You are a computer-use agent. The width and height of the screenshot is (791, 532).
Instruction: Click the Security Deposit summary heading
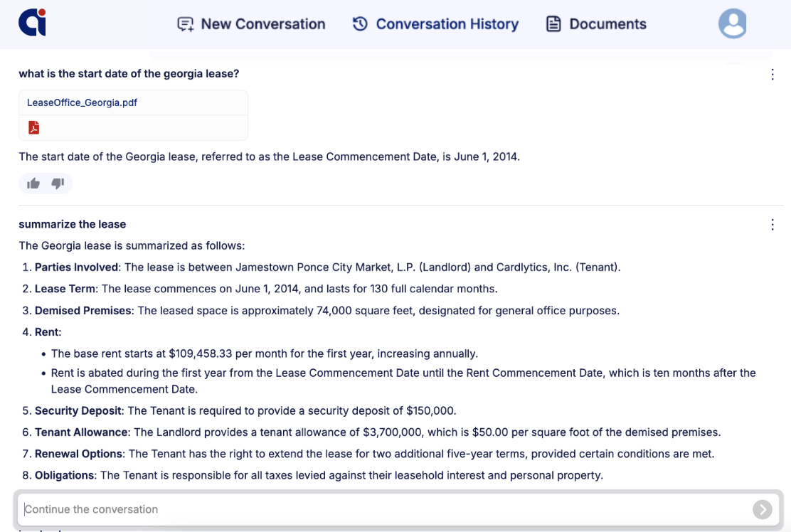coord(78,410)
